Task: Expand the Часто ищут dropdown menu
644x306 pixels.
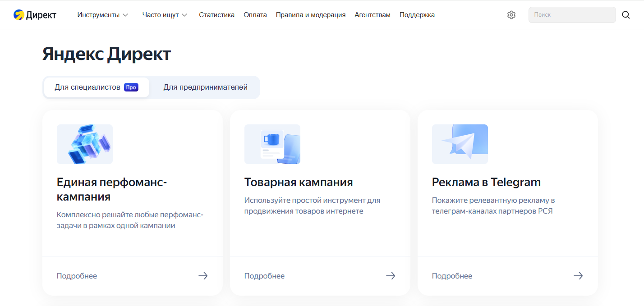Action: click(x=165, y=15)
